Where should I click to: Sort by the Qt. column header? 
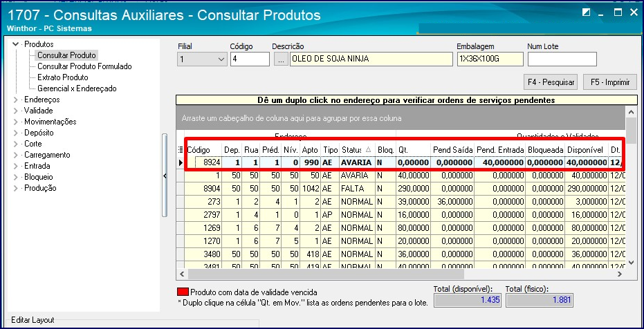coord(413,150)
